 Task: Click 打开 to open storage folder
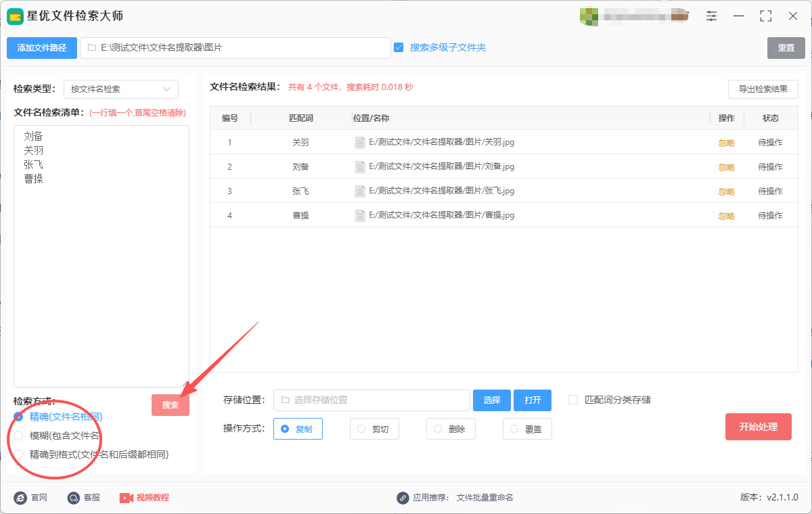coord(533,400)
